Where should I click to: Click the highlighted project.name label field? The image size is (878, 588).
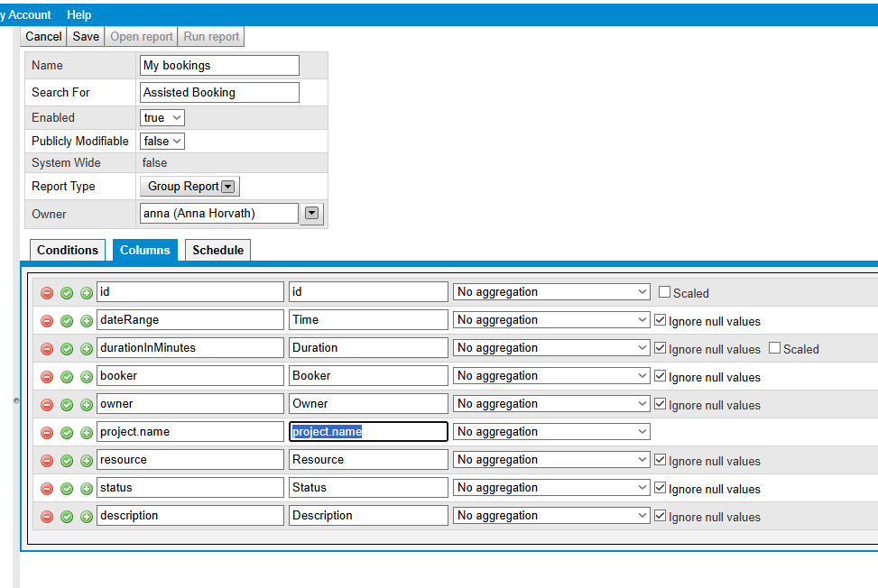(x=368, y=432)
